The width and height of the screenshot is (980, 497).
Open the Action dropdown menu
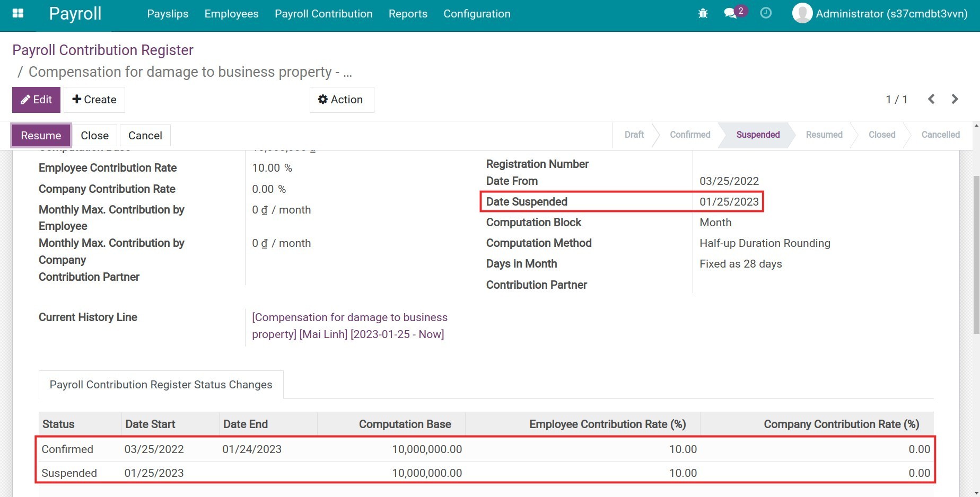(x=342, y=99)
